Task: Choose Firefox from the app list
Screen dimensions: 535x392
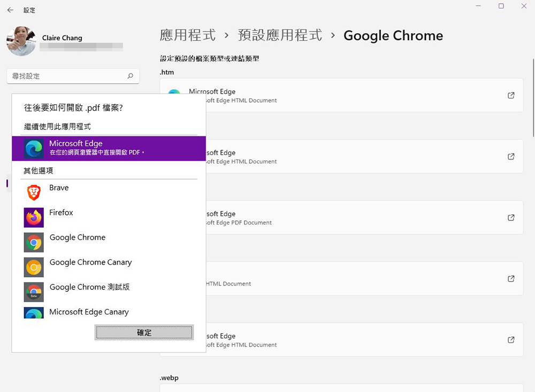Action: pyautogui.click(x=109, y=217)
